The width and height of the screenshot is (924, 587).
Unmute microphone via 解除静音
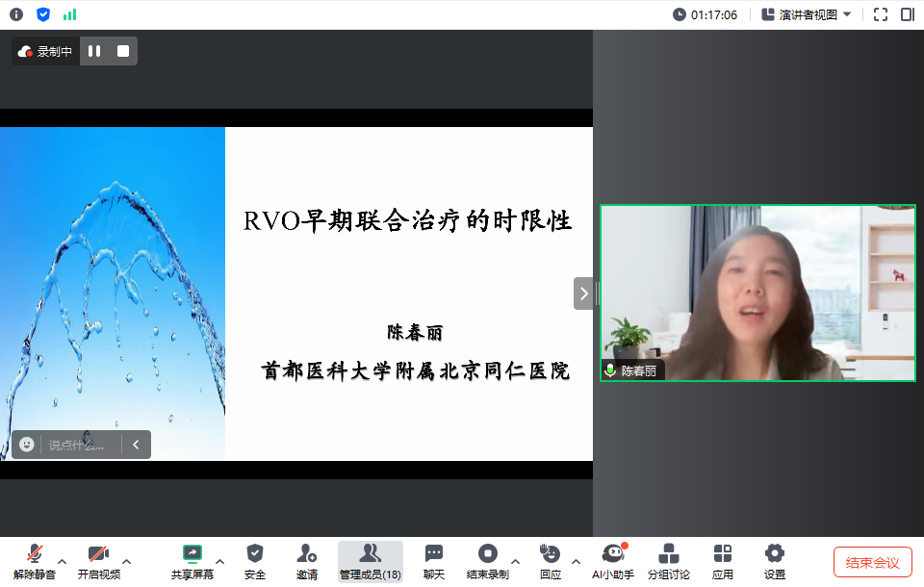[x=35, y=562]
